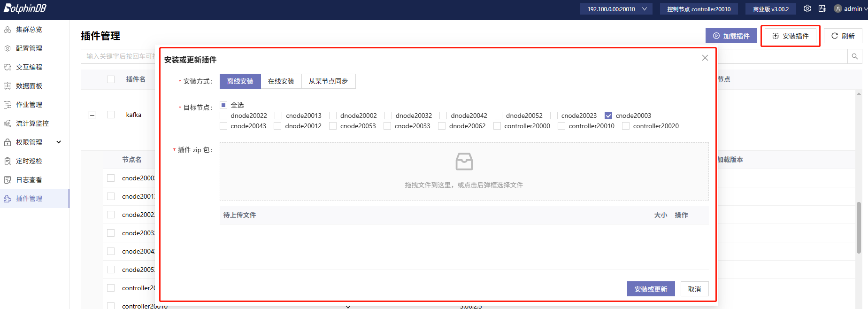Open 交互编程 in the sidebar
Image resolution: width=868 pixels, height=309 pixels.
[x=29, y=67]
